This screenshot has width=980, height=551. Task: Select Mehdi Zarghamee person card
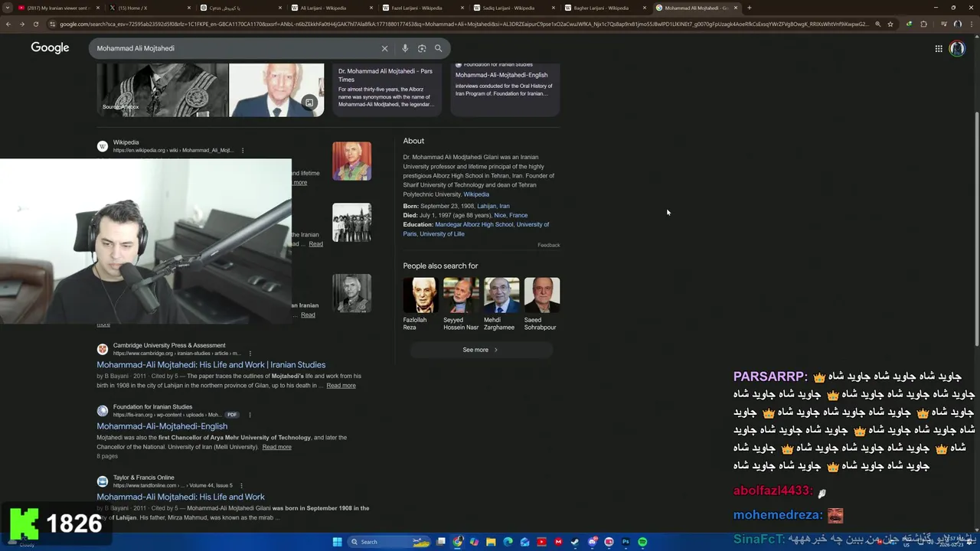tap(501, 304)
